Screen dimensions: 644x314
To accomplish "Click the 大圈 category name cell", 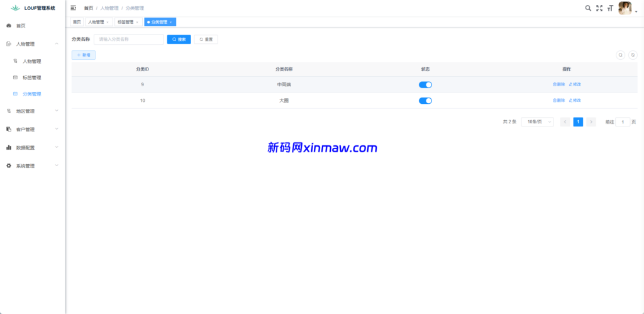I will click(x=284, y=101).
